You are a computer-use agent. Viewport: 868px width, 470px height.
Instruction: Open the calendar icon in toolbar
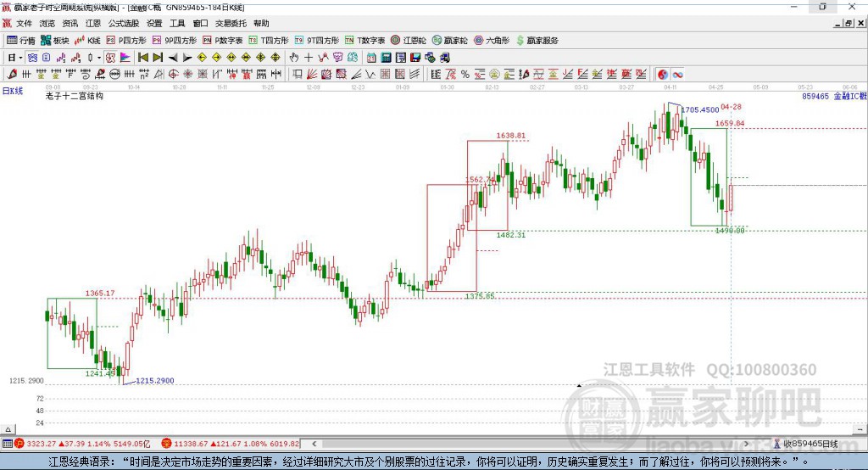tap(371, 58)
